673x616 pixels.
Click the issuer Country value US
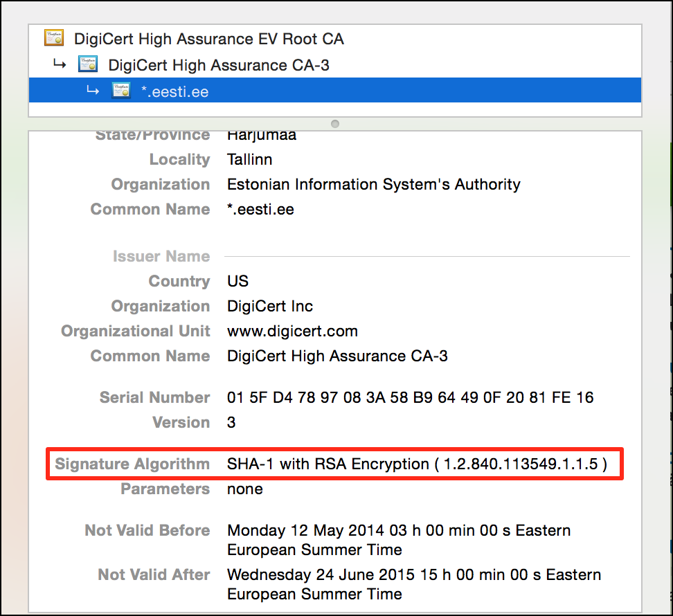[x=237, y=281]
